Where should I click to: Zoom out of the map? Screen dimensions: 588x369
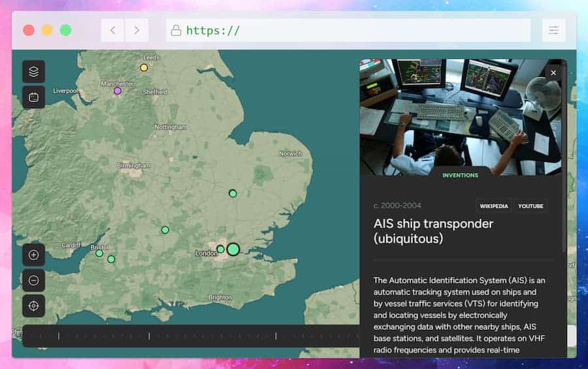tap(33, 280)
